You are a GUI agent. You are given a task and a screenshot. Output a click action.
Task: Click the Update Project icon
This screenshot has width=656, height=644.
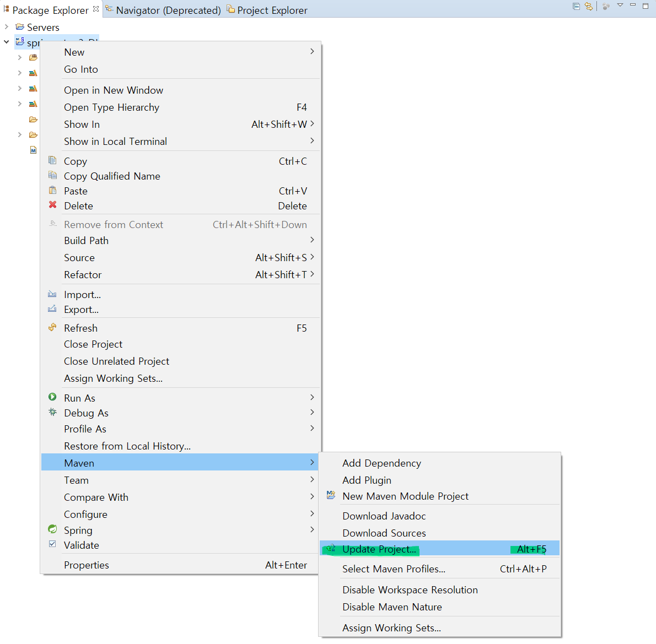331,548
